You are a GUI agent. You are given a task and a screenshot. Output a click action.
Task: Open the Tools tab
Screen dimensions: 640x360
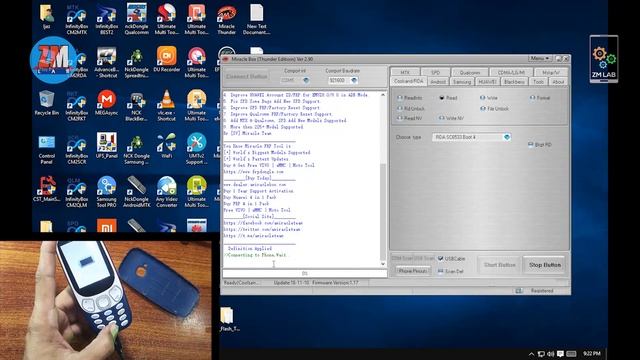(538, 82)
